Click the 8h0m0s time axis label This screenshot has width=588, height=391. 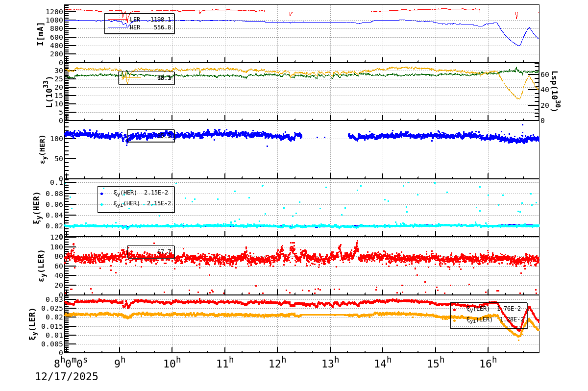tap(71, 363)
